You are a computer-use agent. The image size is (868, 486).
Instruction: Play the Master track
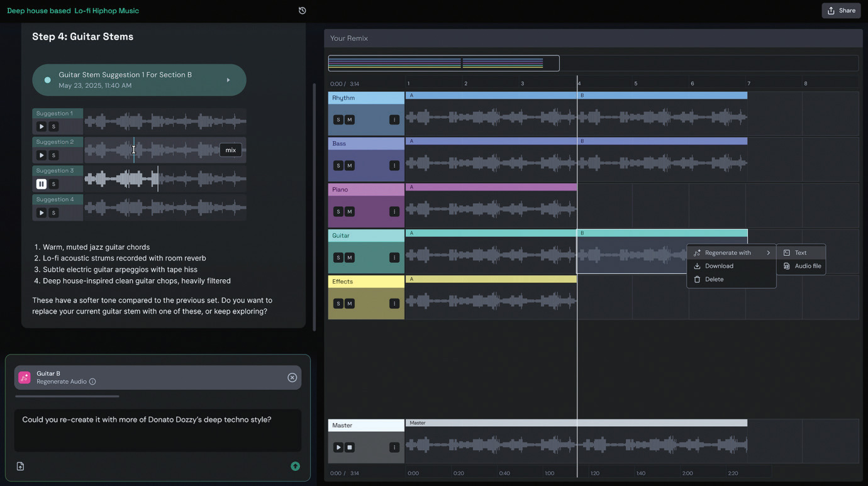tap(338, 448)
